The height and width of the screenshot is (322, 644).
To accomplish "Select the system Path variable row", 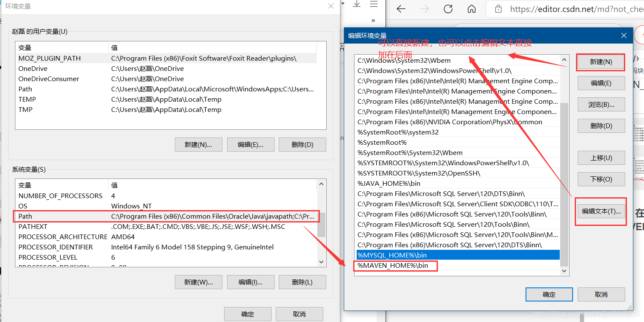I will (167, 217).
